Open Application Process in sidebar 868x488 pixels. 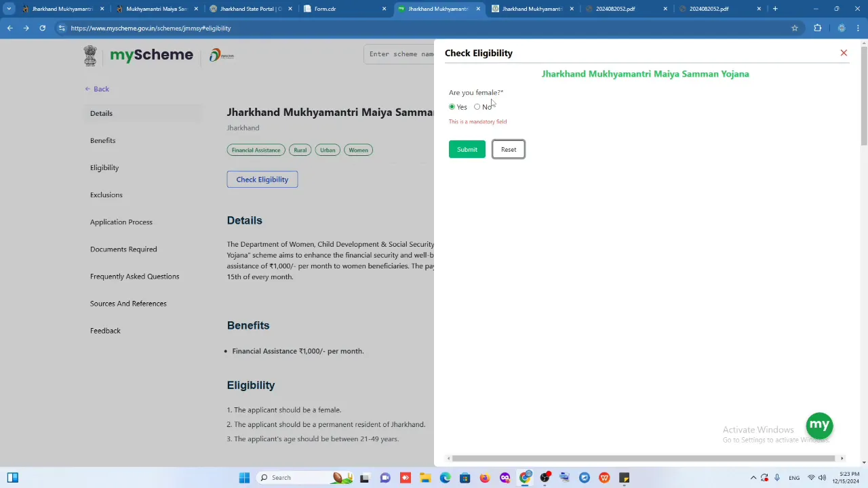coord(121,222)
